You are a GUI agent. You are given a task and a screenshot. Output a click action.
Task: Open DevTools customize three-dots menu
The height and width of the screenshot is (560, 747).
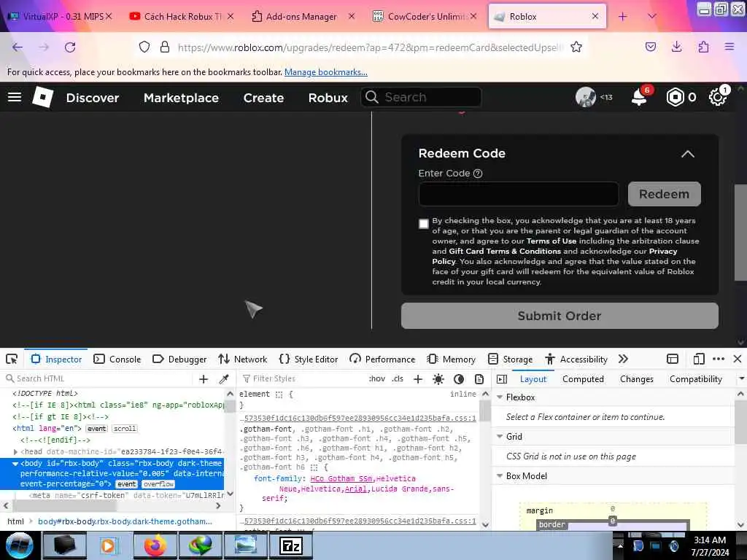tap(719, 359)
